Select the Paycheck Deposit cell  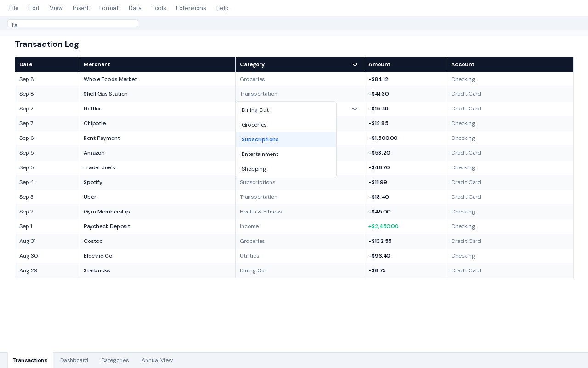[x=157, y=227]
